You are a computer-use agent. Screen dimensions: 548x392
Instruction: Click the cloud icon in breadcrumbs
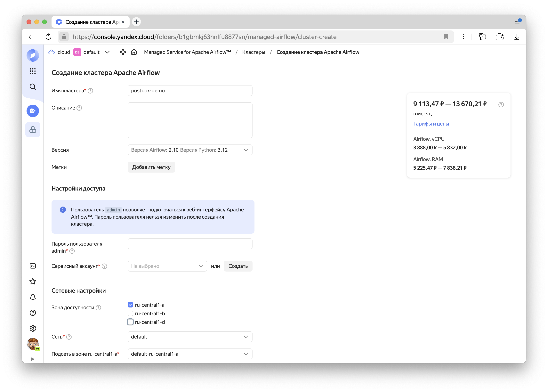click(x=51, y=52)
